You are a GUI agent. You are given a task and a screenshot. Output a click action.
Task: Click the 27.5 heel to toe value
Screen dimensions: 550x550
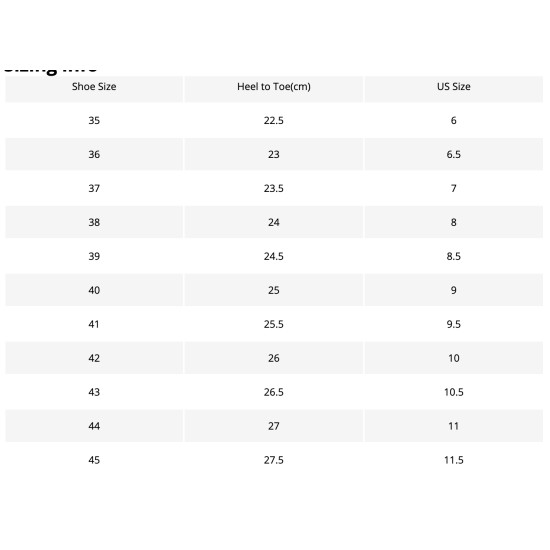[274, 460]
